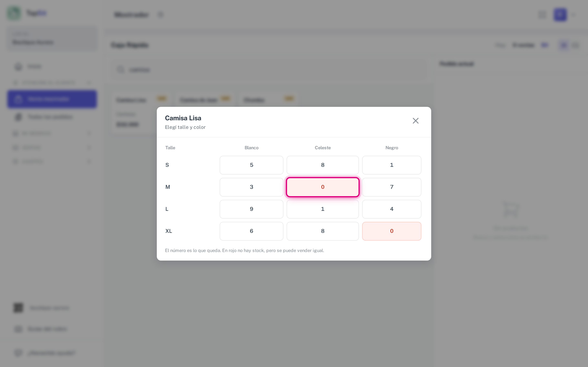The width and height of the screenshot is (588, 367).
Task: Pick size M Blanco with stock 3
Action: pyautogui.click(x=251, y=187)
